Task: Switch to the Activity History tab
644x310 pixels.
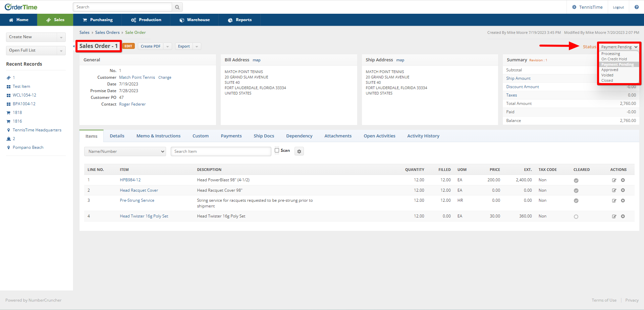Action: [x=423, y=136]
